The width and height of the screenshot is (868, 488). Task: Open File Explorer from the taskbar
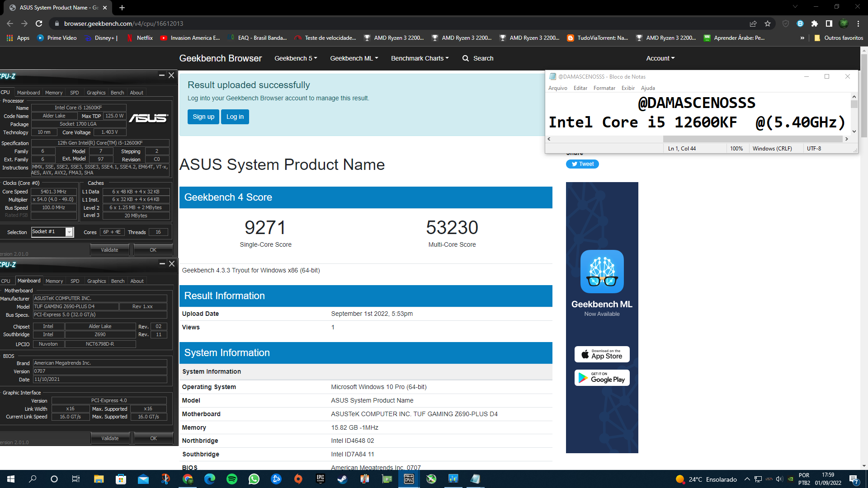pyautogui.click(x=99, y=479)
